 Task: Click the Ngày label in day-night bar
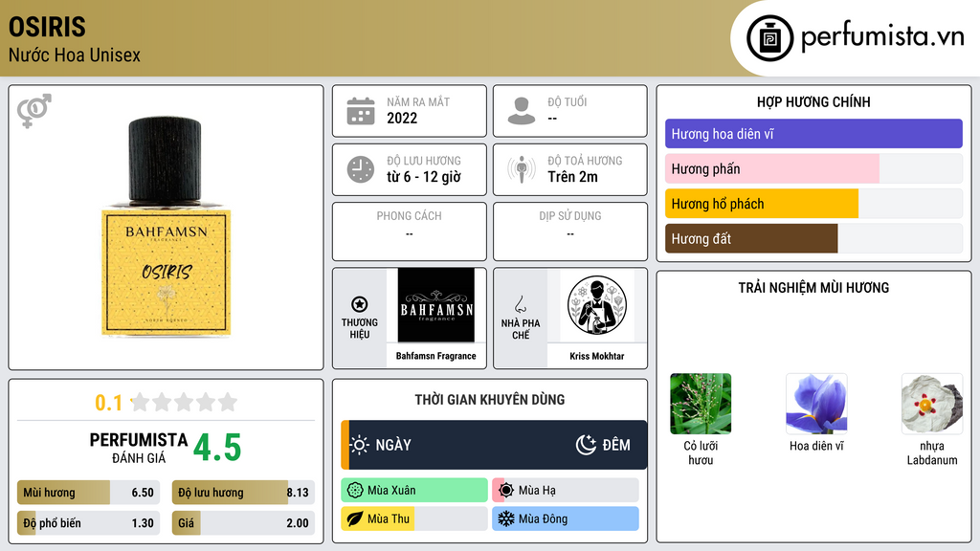[393, 445]
